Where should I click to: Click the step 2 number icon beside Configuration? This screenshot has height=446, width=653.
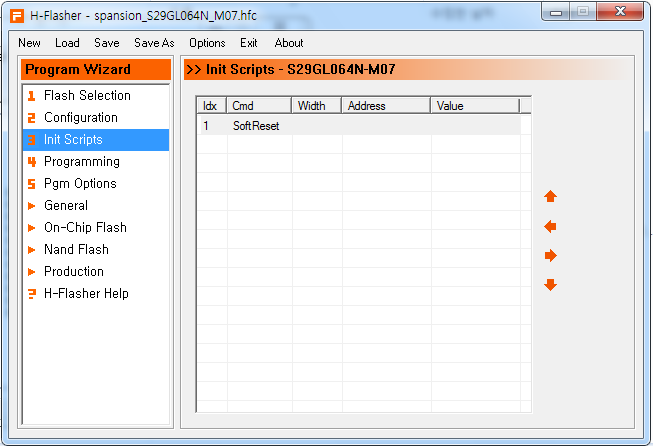pyautogui.click(x=31, y=118)
